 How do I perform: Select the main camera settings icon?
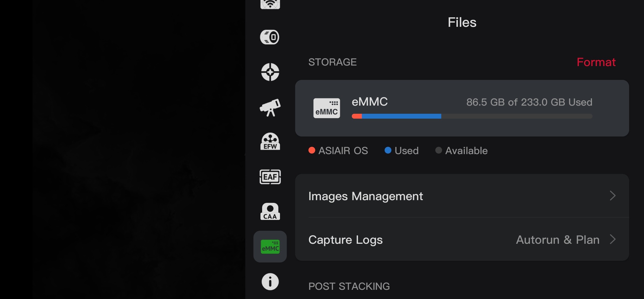click(x=270, y=37)
